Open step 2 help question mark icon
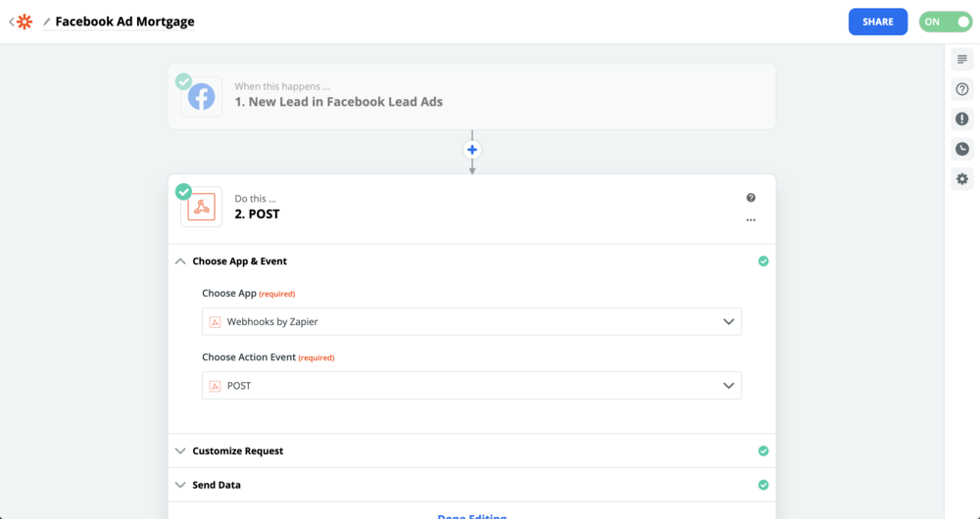This screenshot has height=519, width=980. click(x=751, y=198)
